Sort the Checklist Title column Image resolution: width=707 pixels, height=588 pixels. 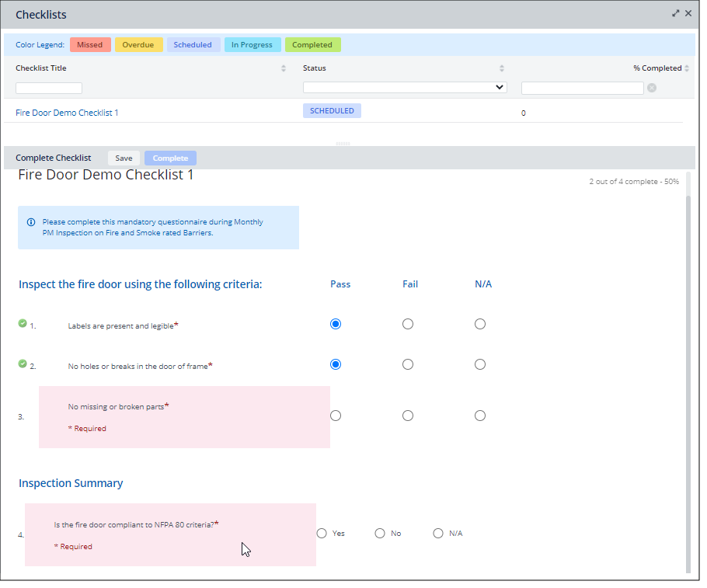point(284,68)
